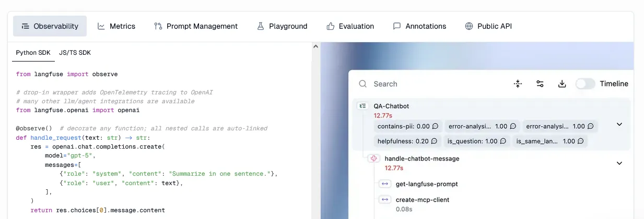644x219 pixels.
Task: Click the handle-chatbot-message span icon
Action: [x=374, y=159]
